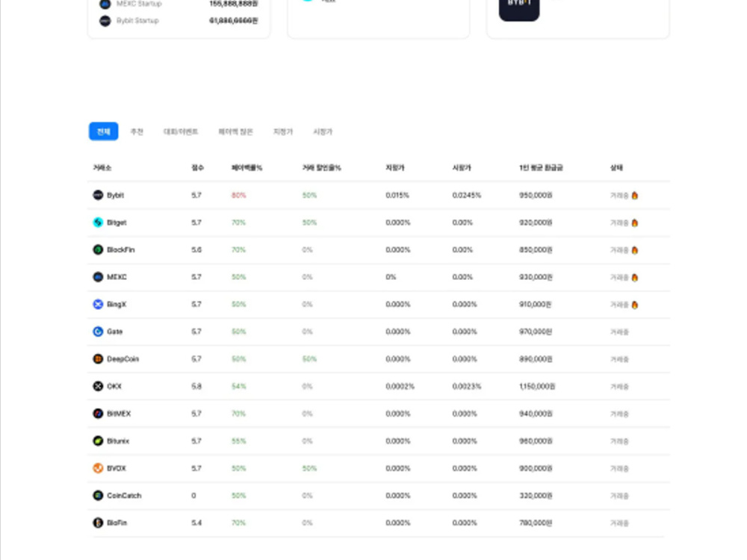Viewport: 747px width, 560px height.
Task: Click the Bybit Startup icon in the top card
Action: 105,21
